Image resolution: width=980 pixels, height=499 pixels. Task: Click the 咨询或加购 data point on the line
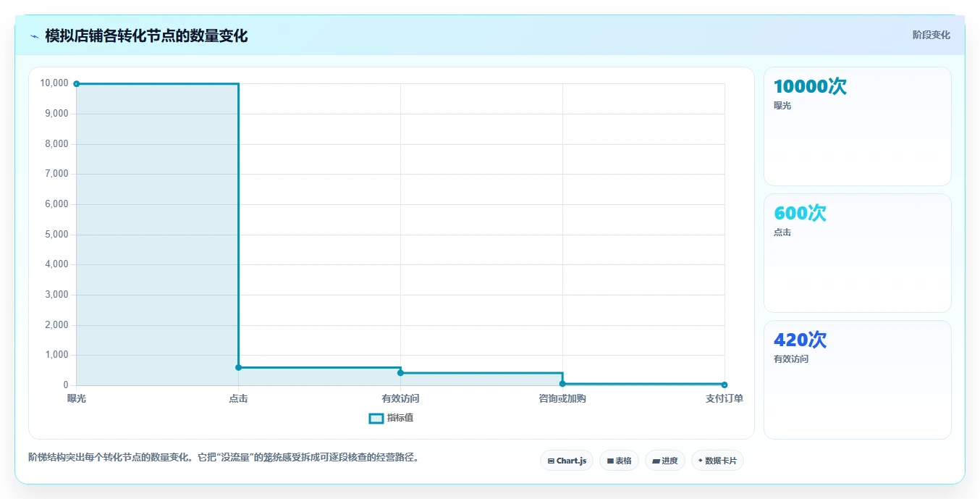(562, 384)
